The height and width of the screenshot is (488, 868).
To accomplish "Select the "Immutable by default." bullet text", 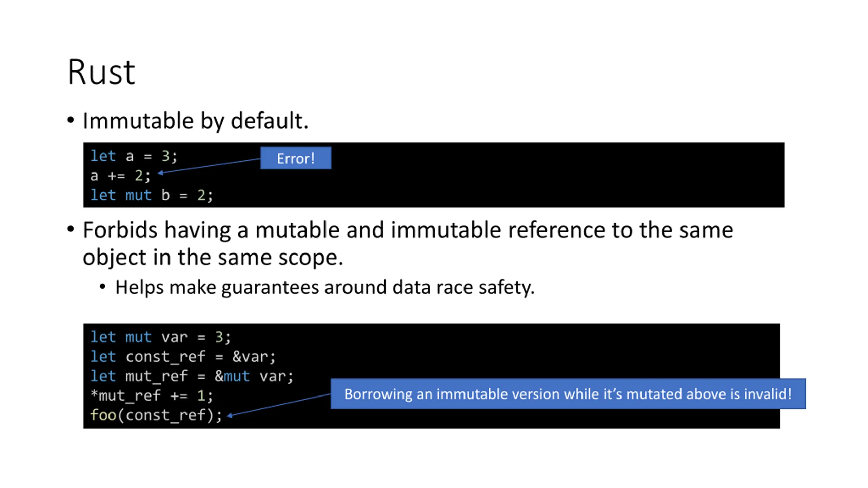I will pyautogui.click(x=196, y=121).
